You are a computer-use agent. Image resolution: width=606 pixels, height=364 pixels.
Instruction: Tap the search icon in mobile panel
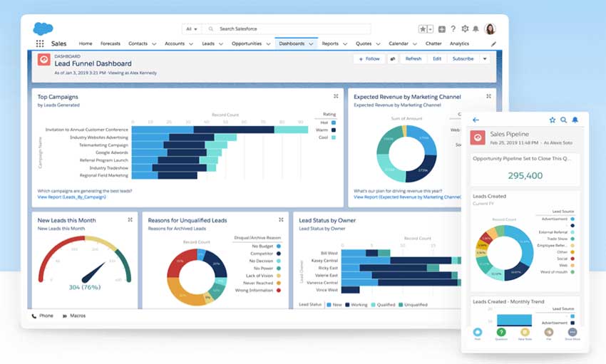563,120
